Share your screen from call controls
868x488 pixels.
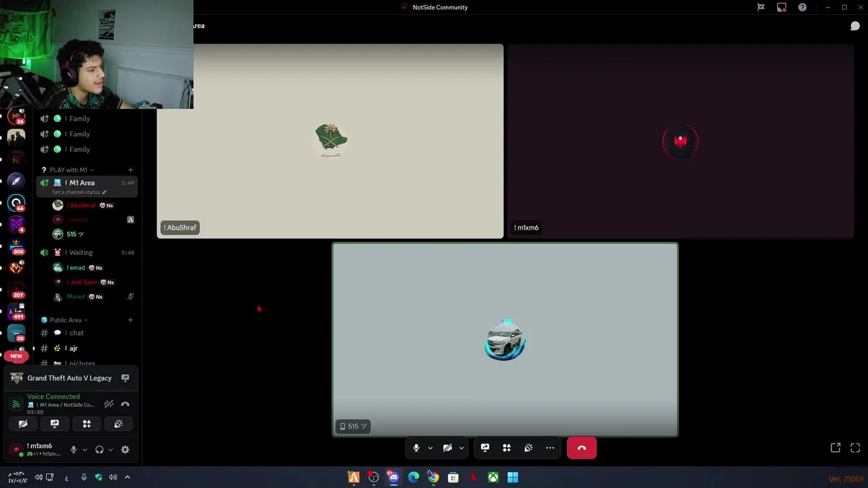point(485,448)
